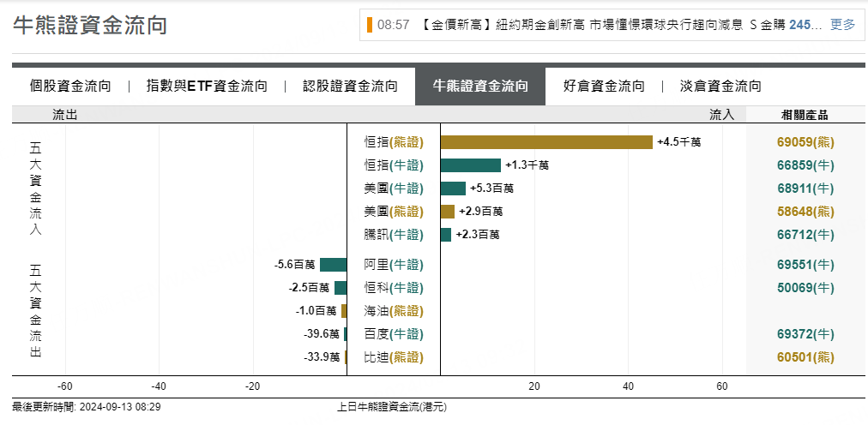
Task: Click the +5.3百萬 value label
Action: [491, 189]
